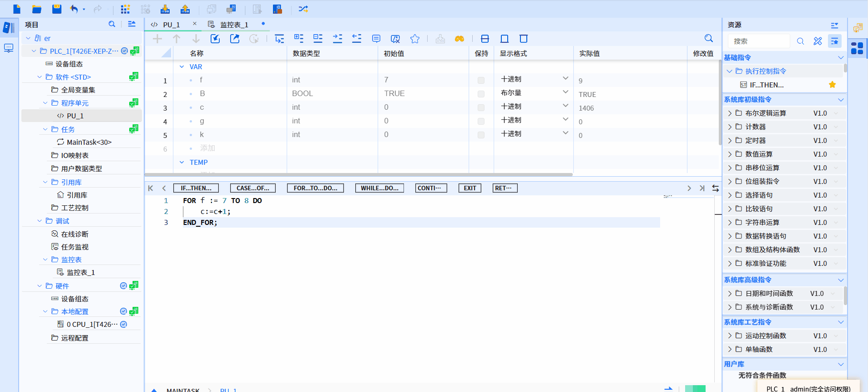
Task: Switch to the 监控表_1 tab
Action: click(234, 25)
